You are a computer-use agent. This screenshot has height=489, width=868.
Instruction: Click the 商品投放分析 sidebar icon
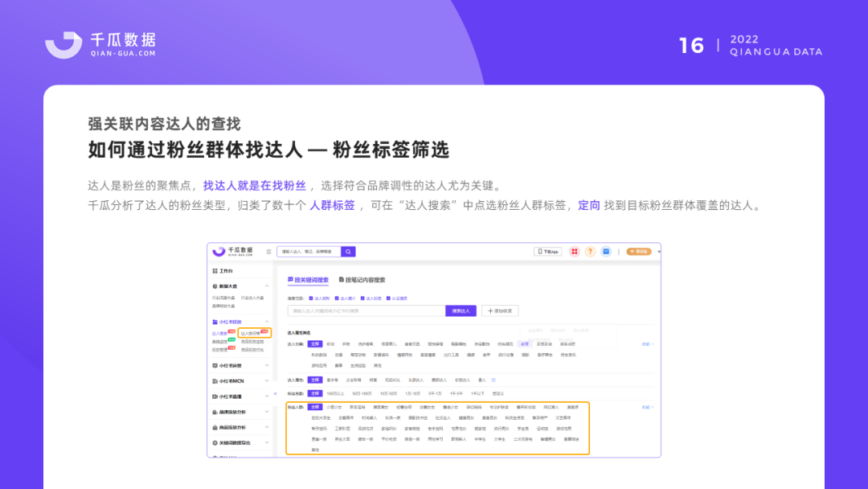pos(215,428)
